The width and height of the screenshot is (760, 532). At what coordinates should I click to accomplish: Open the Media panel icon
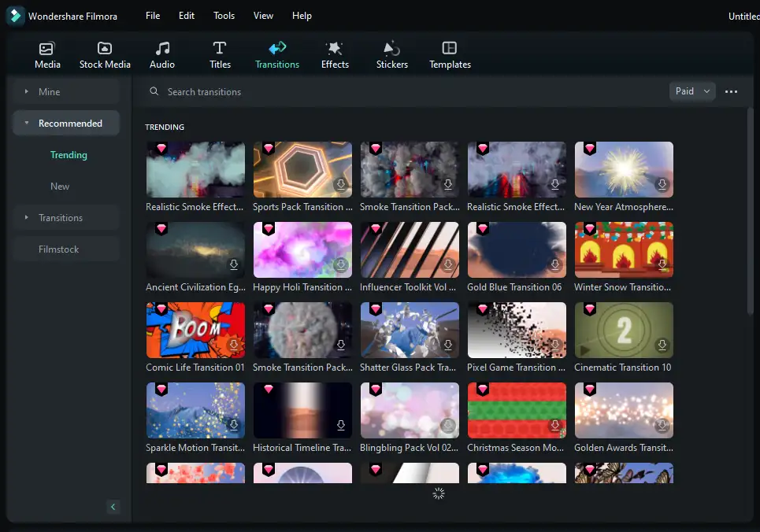coord(47,49)
